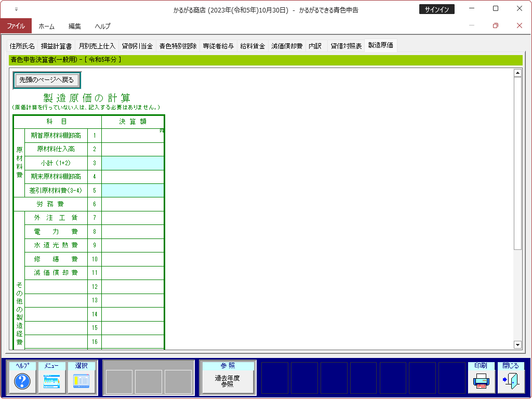Click the 決算額 column header
This screenshot has width=532, height=399.
coord(132,122)
